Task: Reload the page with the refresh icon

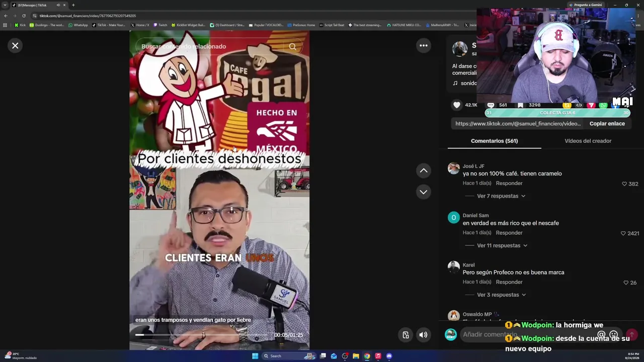Action: [24, 16]
